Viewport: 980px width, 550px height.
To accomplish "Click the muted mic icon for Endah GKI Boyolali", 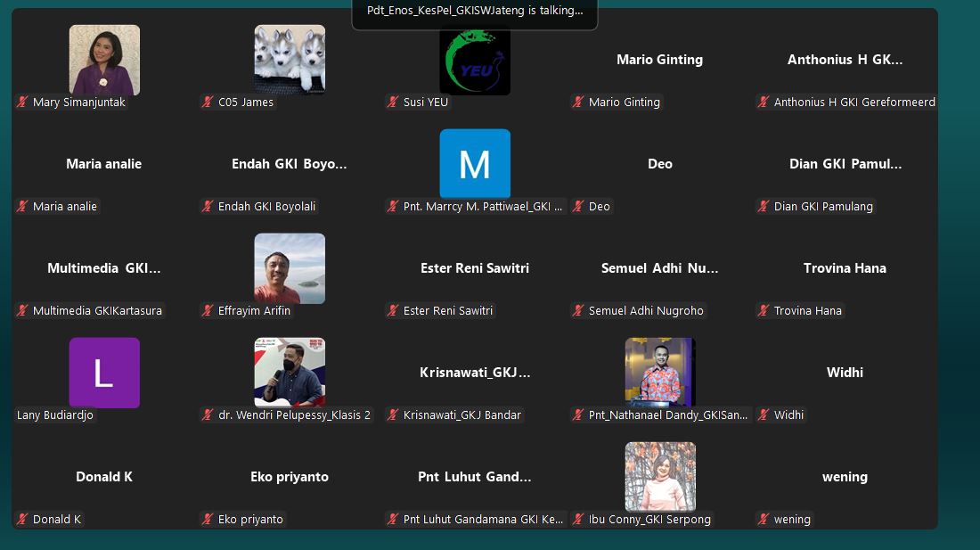I will 208,206.
